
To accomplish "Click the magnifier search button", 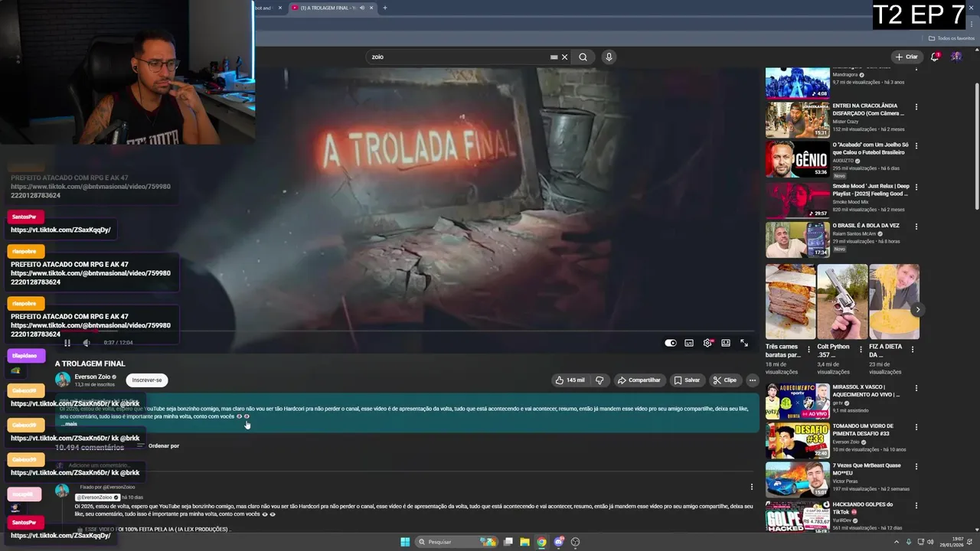I will (583, 57).
